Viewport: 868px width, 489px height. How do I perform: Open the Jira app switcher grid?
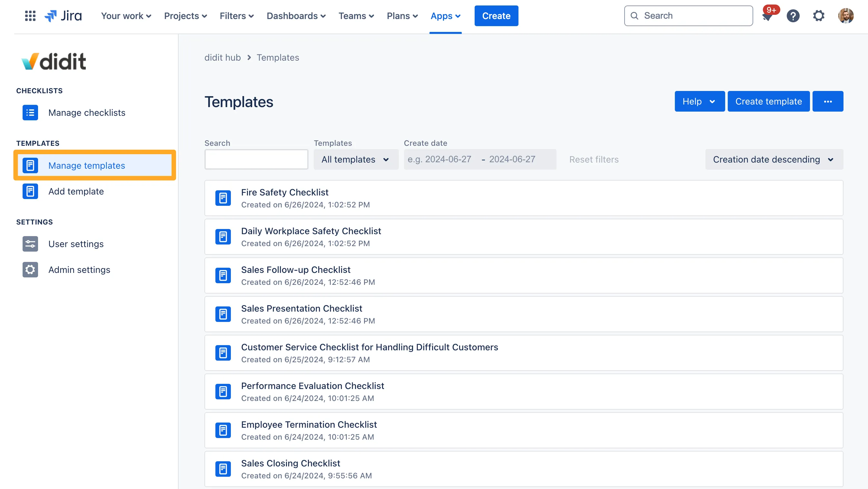pyautogui.click(x=30, y=16)
